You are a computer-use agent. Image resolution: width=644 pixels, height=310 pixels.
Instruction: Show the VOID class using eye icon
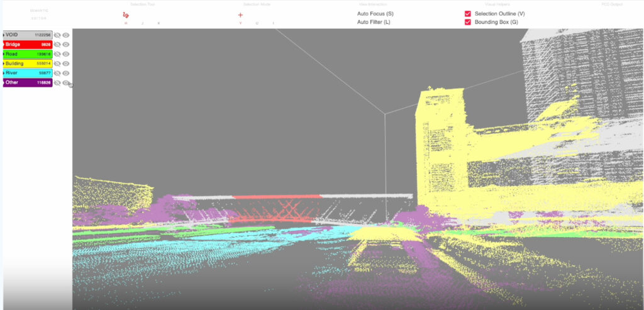click(66, 35)
